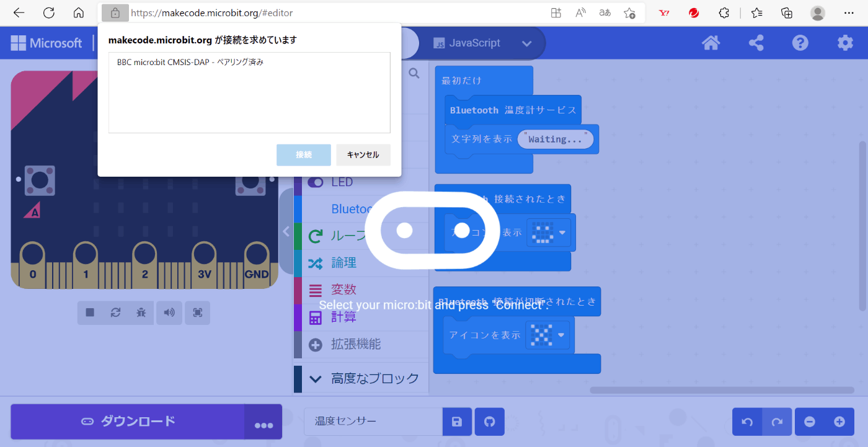Collapse the simulator panel arrow
868x447 pixels.
pyautogui.click(x=286, y=231)
